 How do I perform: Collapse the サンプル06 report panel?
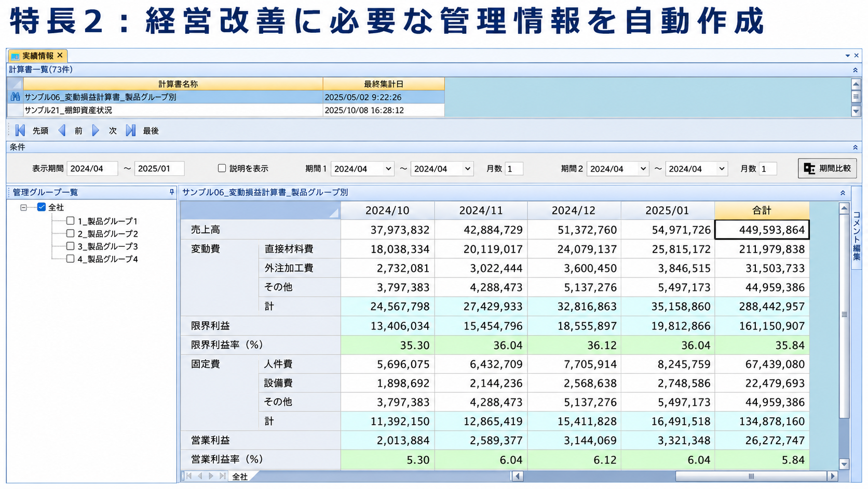(x=843, y=192)
